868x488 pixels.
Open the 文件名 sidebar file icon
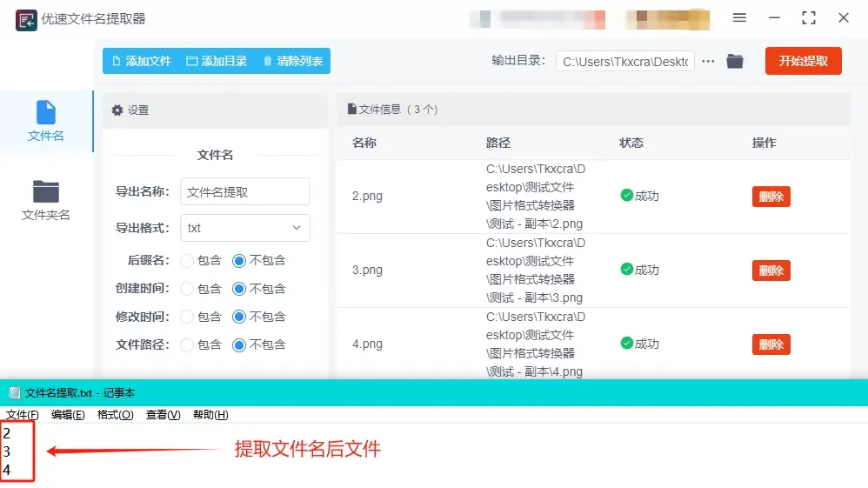click(x=45, y=113)
